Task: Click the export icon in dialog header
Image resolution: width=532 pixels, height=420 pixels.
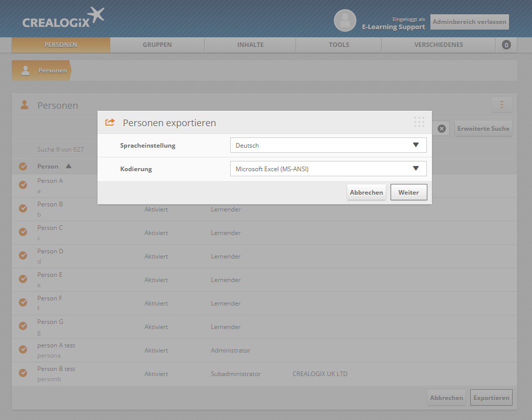Action: pyautogui.click(x=110, y=123)
